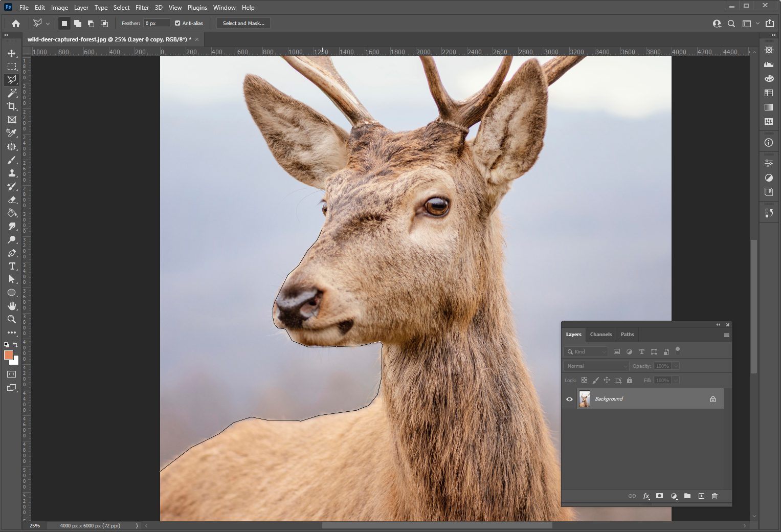Select the Eyedropper tool
Screen dimensions: 781x532
point(12,133)
